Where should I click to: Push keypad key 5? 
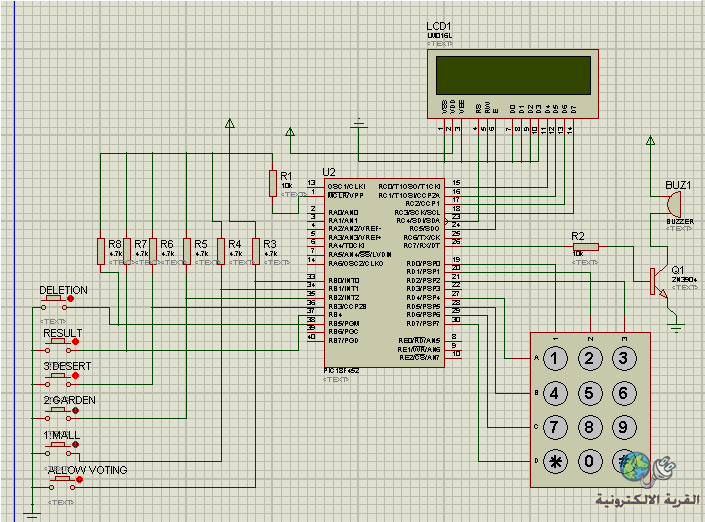point(589,393)
